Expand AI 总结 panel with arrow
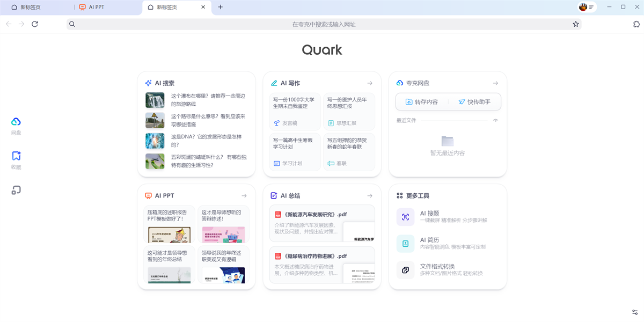This screenshot has width=644, height=322. pos(370,196)
